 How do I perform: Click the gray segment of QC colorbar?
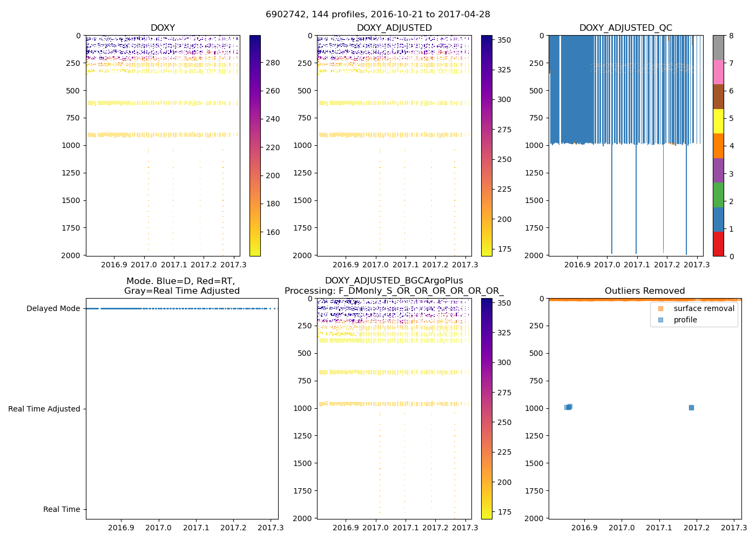[x=718, y=48]
